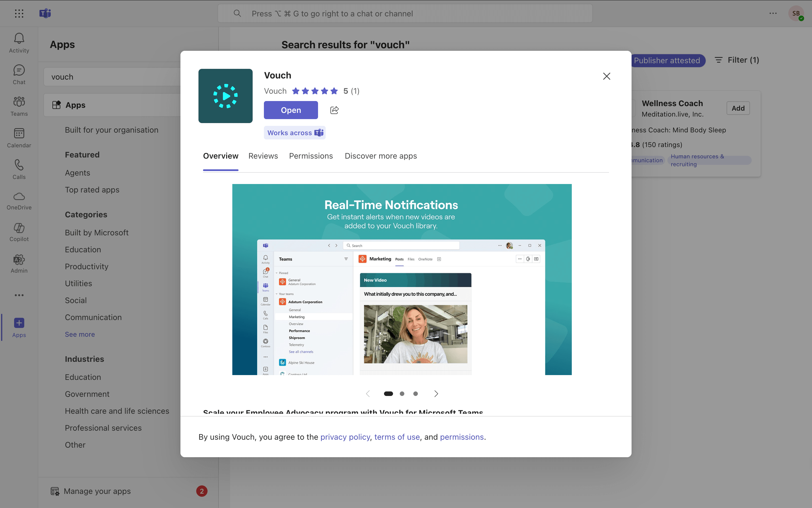Image resolution: width=812 pixels, height=508 pixels.
Task: Open Education under Categories
Action: pyautogui.click(x=83, y=250)
